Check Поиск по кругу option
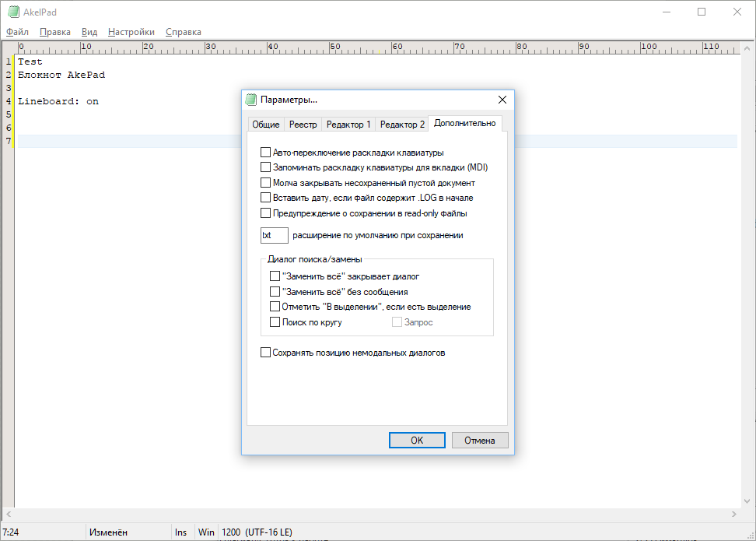The image size is (756, 541). pyautogui.click(x=275, y=321)
